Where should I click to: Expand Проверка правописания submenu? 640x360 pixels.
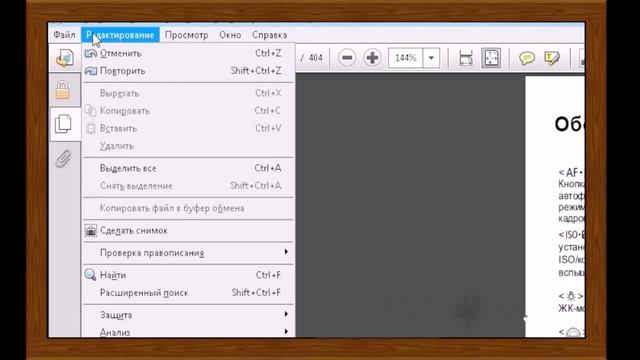[189, 253]
